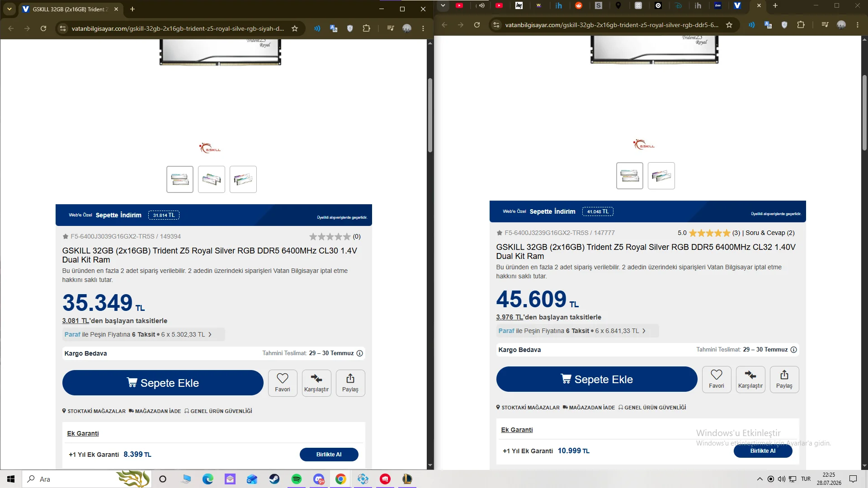The width and height of the screenshot is (868, 488).
Task: Reload the page in the right browser window
Action: coord(477,25)
